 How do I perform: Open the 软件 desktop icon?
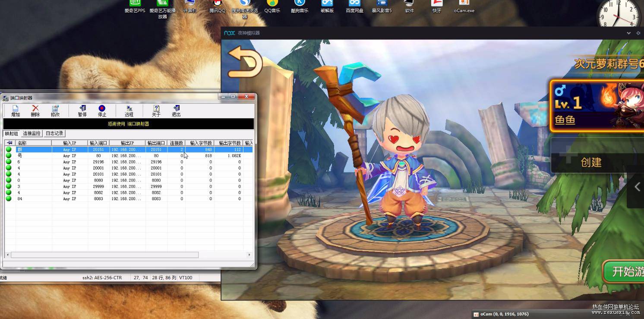click(409, 6)
